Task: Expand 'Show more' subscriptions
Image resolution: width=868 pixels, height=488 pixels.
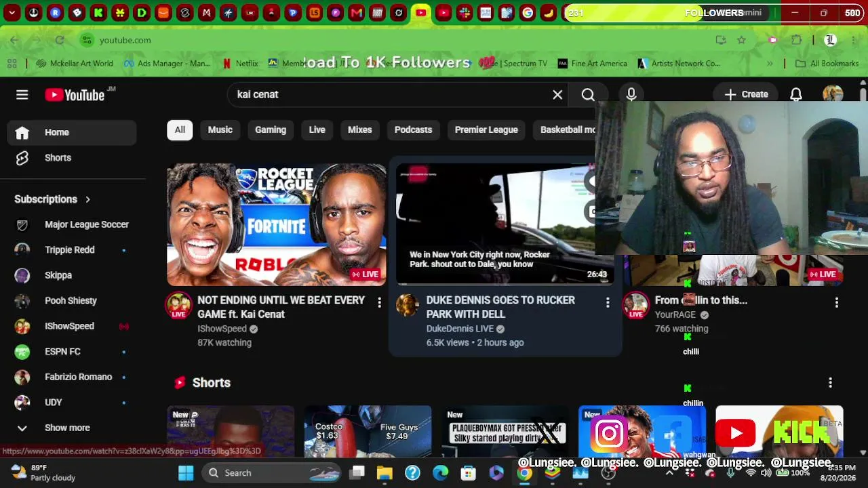Action: 72,428
